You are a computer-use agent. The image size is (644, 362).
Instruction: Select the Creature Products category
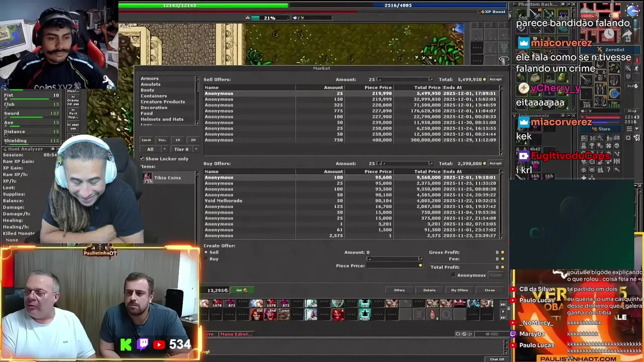click(163, 102)
